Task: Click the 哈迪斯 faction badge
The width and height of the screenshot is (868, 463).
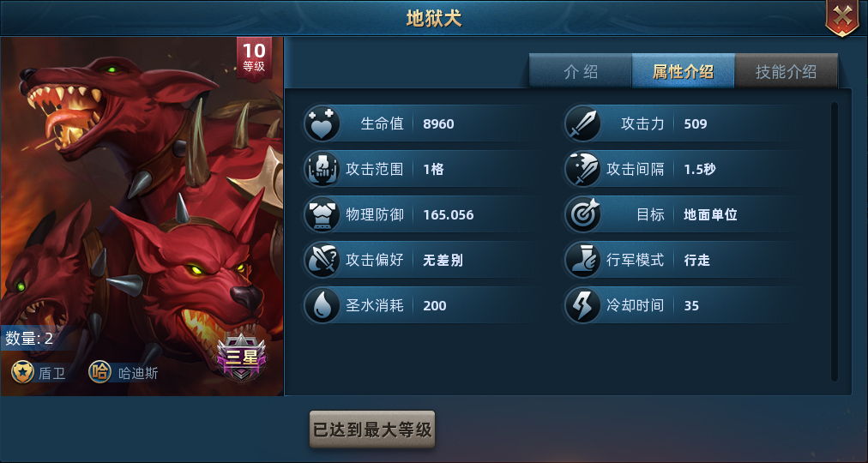Action: (99, 373)
